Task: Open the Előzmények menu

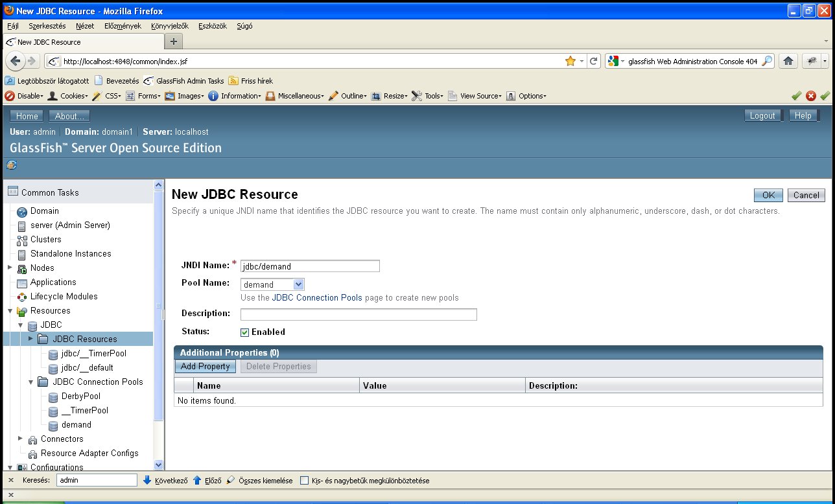Action: coord(123,26)
